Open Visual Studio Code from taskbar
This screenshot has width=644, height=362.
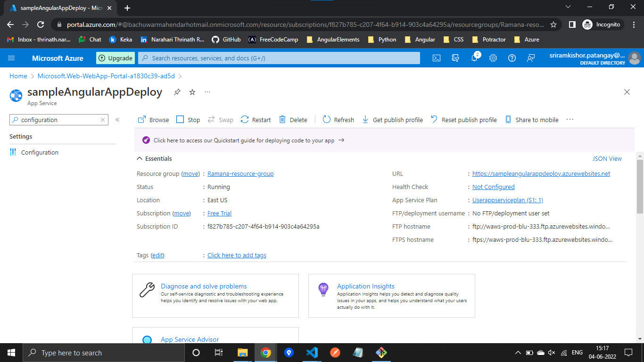pyautogui.click(x=312, y=353)
